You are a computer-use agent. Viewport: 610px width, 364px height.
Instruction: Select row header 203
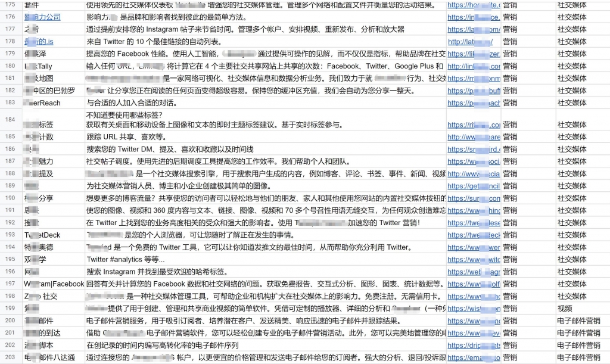pyautogui.click(x=11, y=357)
